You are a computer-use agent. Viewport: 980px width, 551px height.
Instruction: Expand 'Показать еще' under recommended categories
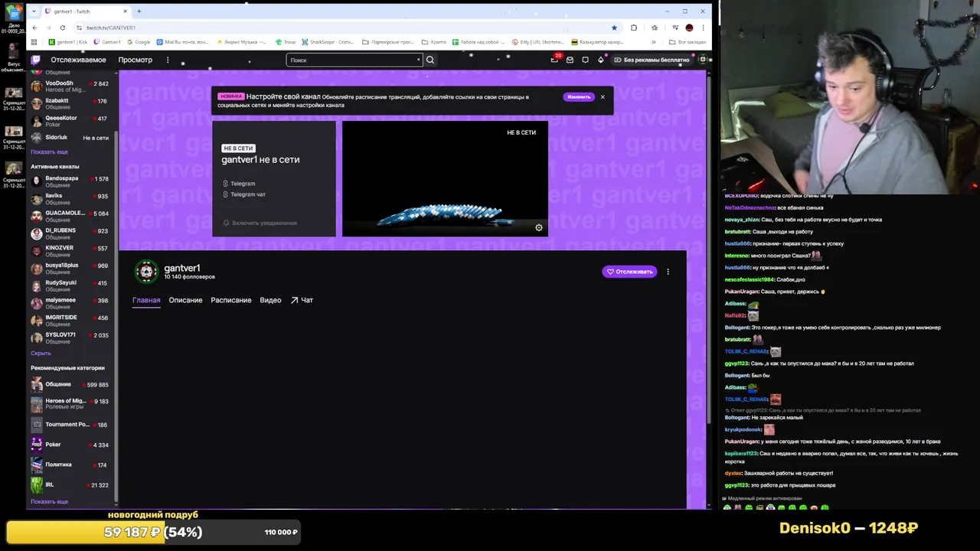click(49, 501)
